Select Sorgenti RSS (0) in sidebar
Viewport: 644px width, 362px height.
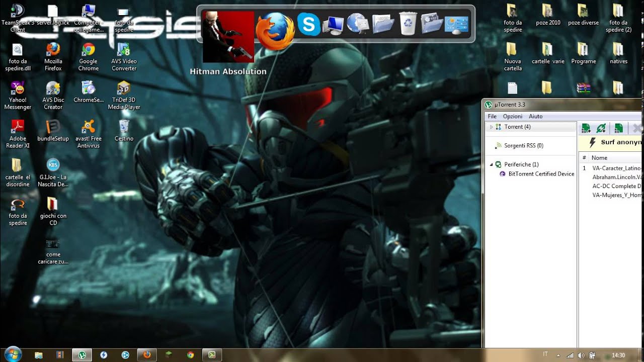(x=524, y=146)
